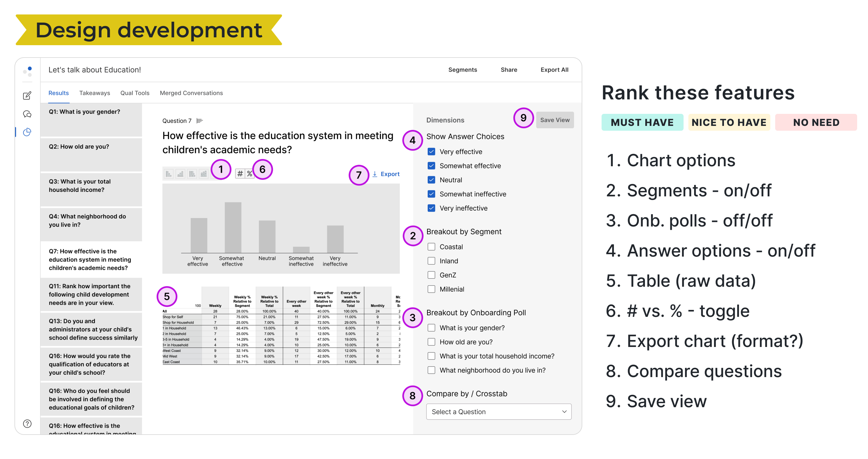Switch chart values to percent (%)
868x459 pixels.
249,174
